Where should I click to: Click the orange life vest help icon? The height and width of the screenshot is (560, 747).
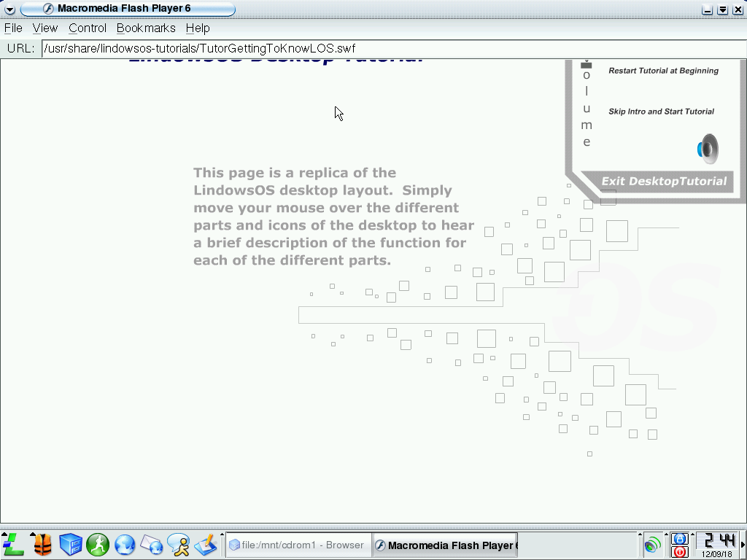(42, 545)
